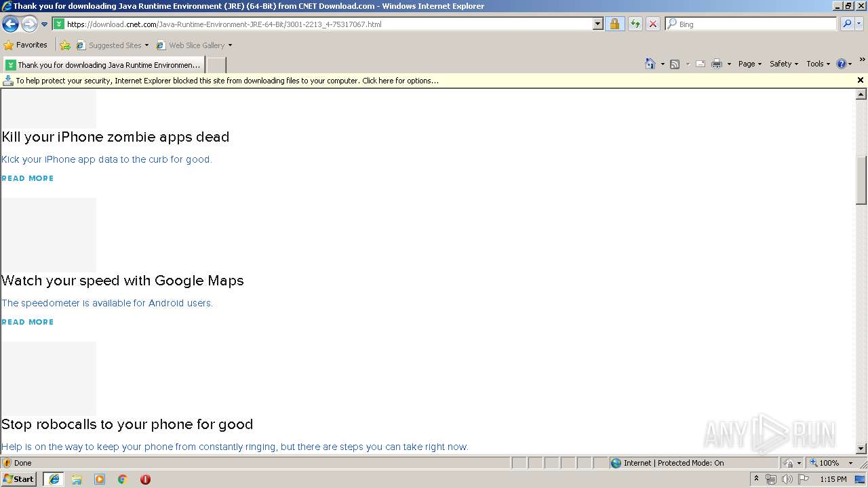Screen dimensions: 868x488
Task: Click the Read Mail envelope icon
Action: tap(701, 64)
